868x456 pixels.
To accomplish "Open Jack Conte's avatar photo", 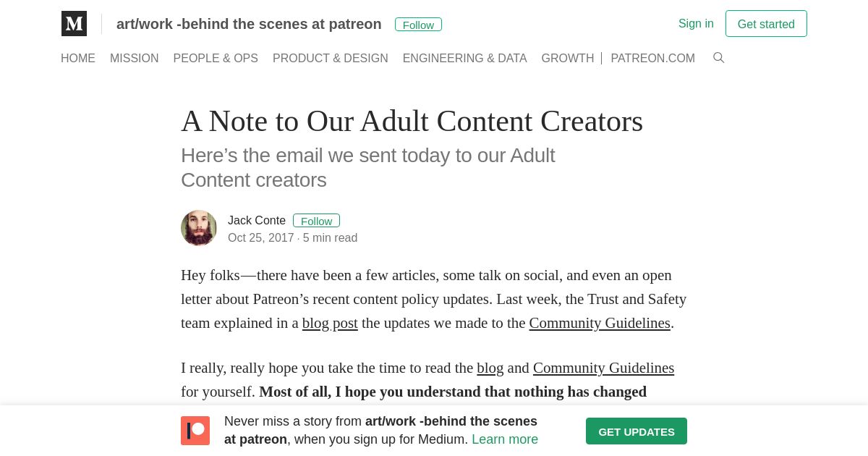I will [199, 228].
